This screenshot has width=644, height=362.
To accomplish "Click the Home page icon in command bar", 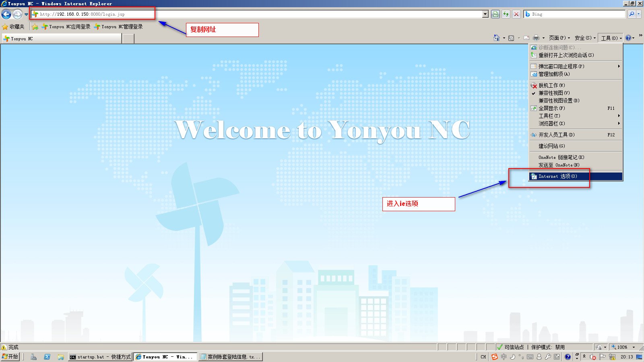I will (497, 38).
